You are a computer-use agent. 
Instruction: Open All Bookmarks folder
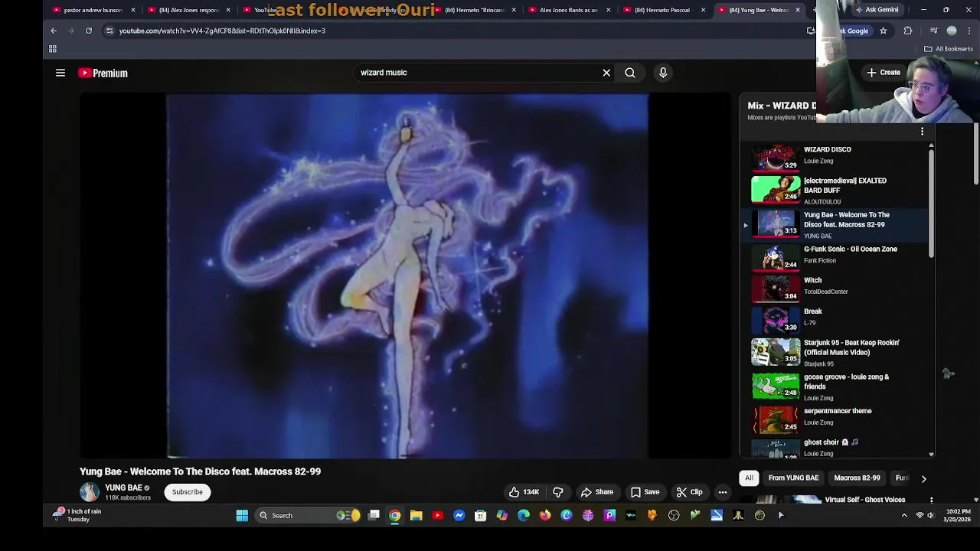[x=948, y=49]
